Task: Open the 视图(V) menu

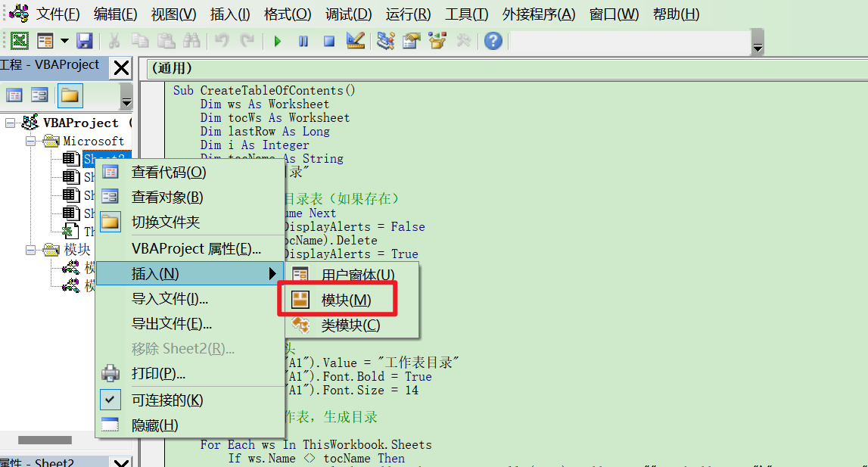Action: (x=174, y=14)
